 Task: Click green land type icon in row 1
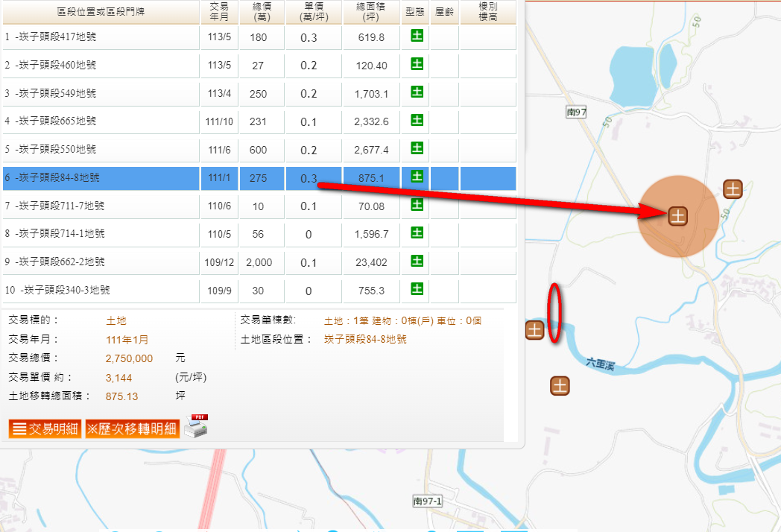(417, 36)
